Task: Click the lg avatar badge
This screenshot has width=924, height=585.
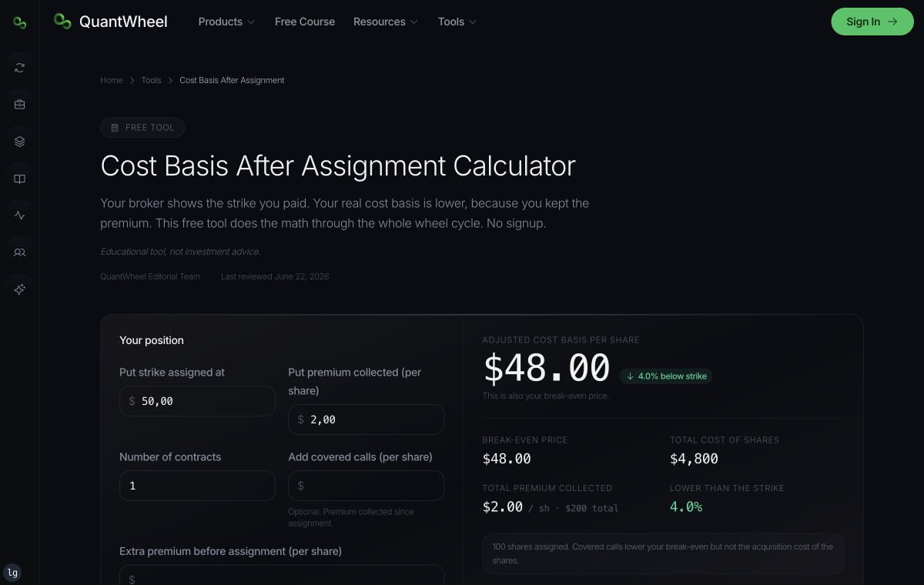Action: (x=12, y=573)
